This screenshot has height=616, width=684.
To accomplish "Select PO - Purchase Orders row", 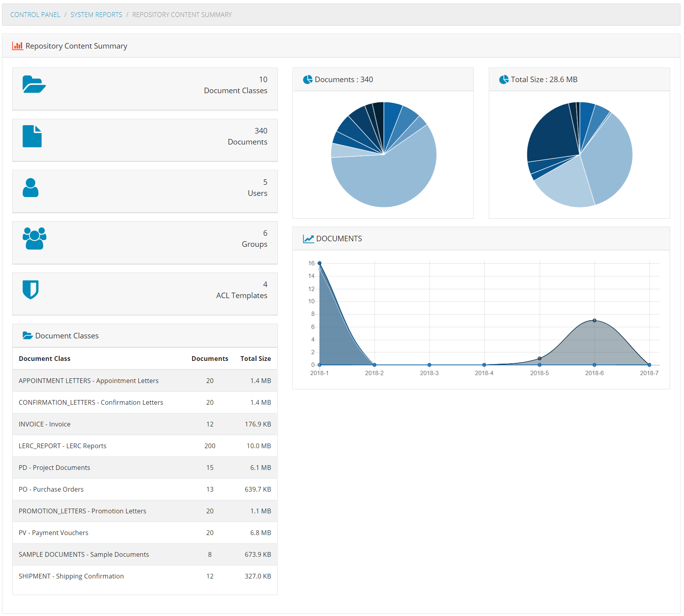I will pos(145,489).
